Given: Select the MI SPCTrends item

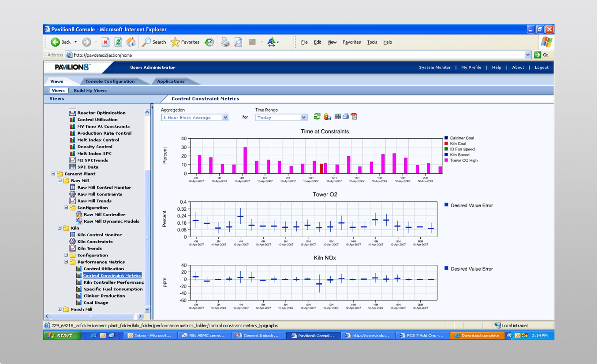Looking at the screenshot, I should coord(93,160).
